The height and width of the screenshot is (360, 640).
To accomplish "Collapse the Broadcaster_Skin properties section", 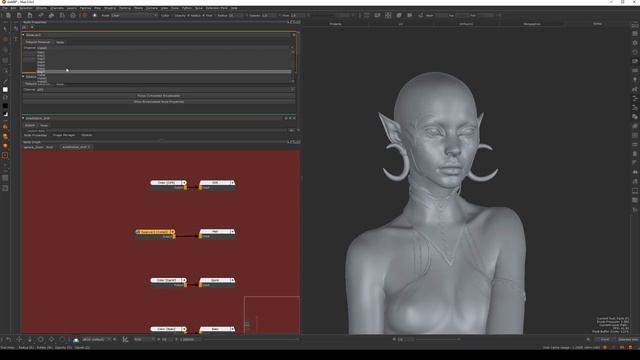I will click(23, 118).
